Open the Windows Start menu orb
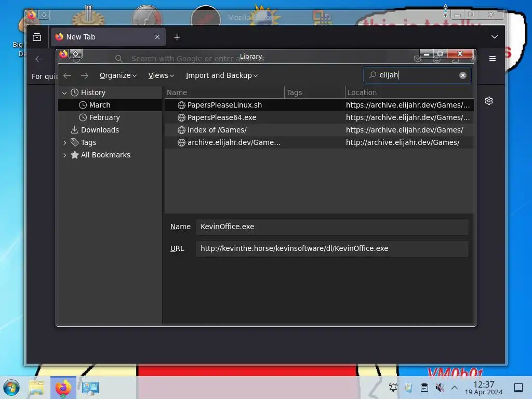Image resolution: width=532 pixels, height=399 pixels. coord(11,388)
